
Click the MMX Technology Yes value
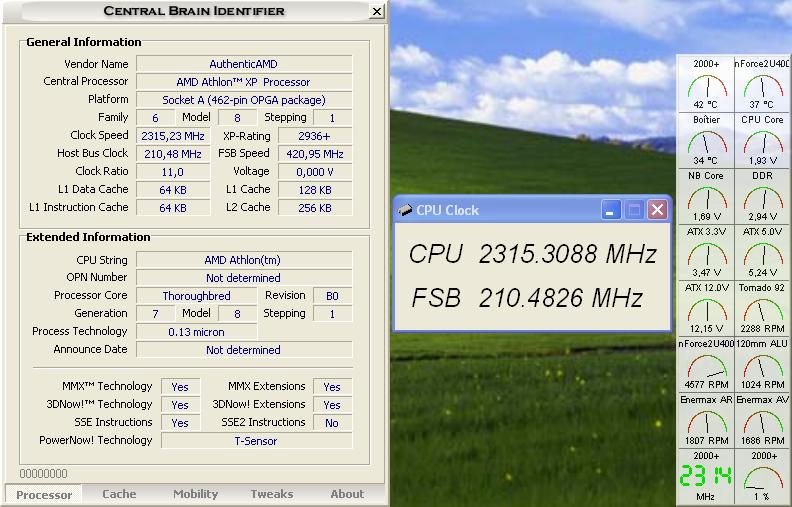tap(180, 387)
